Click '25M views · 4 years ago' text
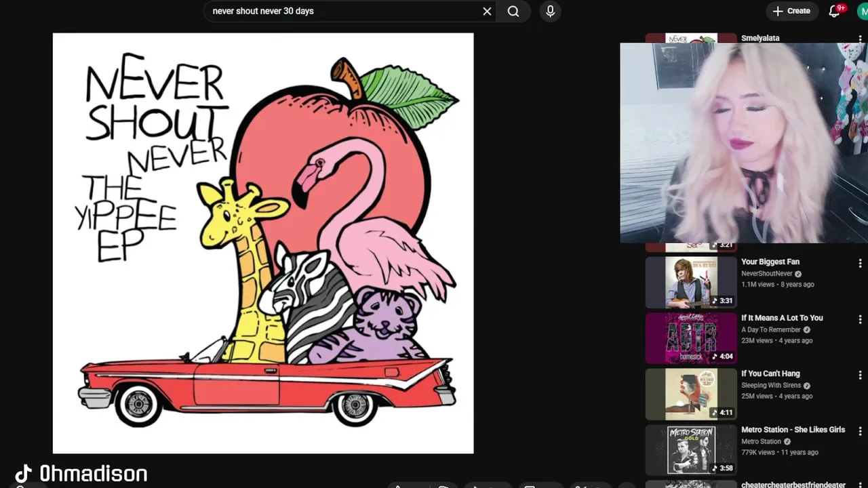This screenshot has width=868, height=488. point(776,396)
